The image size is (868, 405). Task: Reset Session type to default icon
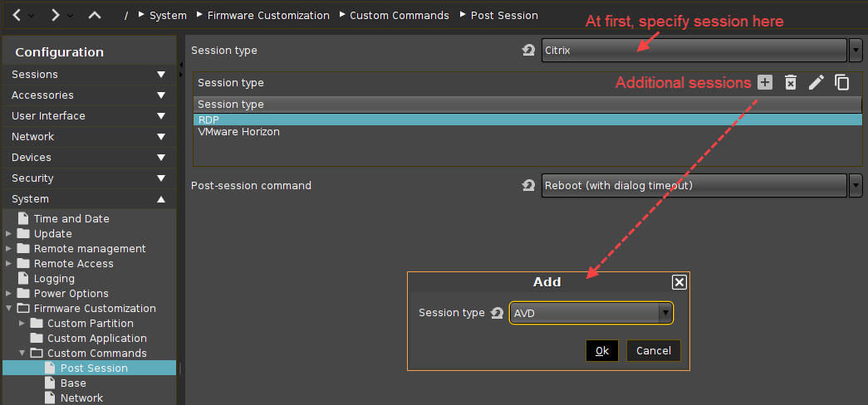click(x=528, y=51)
